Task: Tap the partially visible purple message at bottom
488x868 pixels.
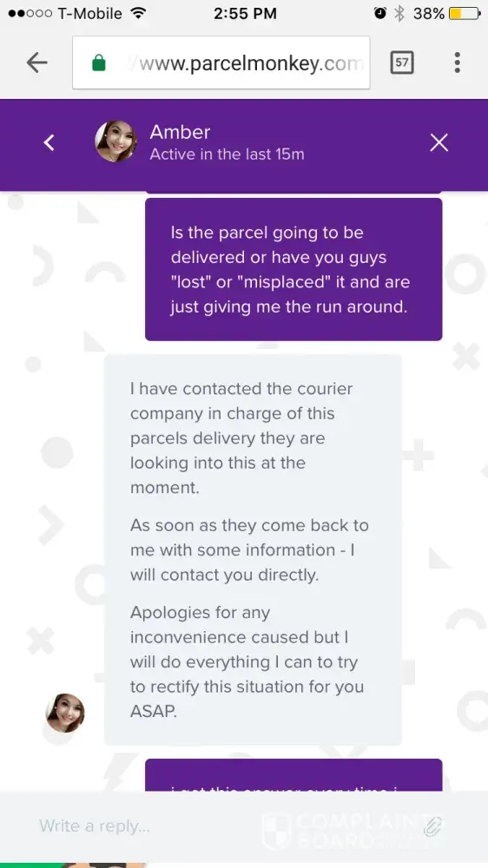Action: point(293,775)
